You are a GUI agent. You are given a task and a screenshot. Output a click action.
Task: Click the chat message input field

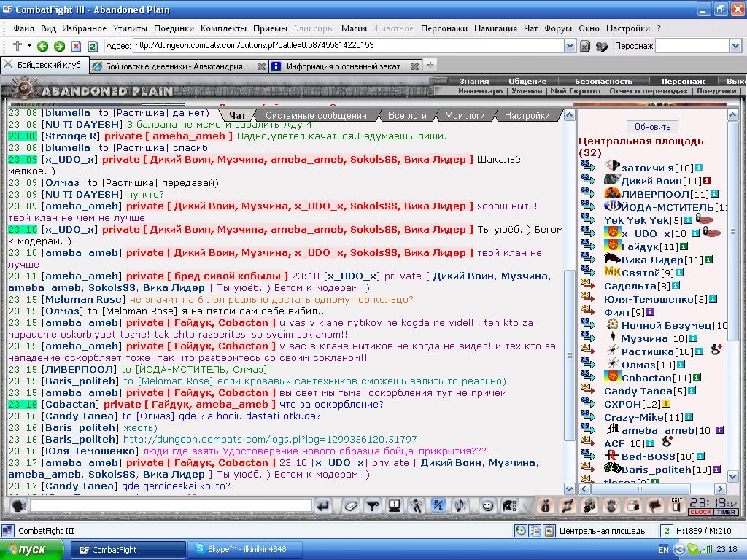(x=171, y=506)
